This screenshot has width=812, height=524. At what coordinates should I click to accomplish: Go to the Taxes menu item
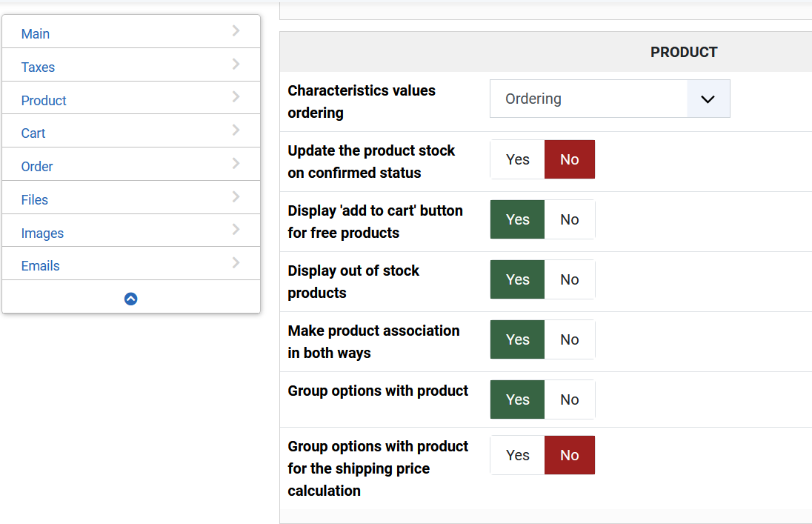tap(38, 67)
